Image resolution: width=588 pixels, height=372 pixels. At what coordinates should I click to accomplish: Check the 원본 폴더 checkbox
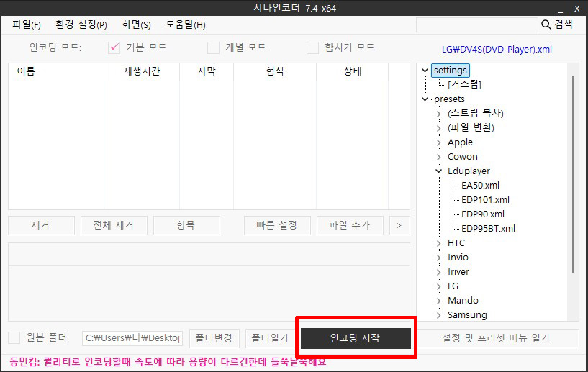coord(14,337)
